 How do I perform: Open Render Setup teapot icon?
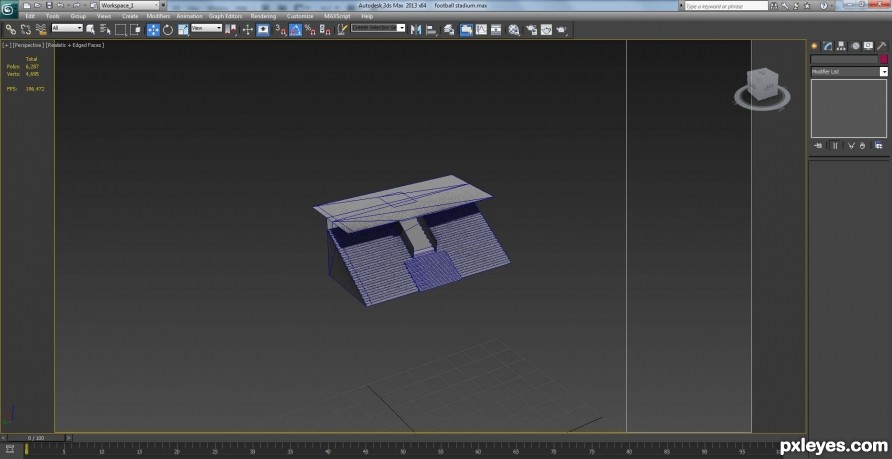click(532, 30)
